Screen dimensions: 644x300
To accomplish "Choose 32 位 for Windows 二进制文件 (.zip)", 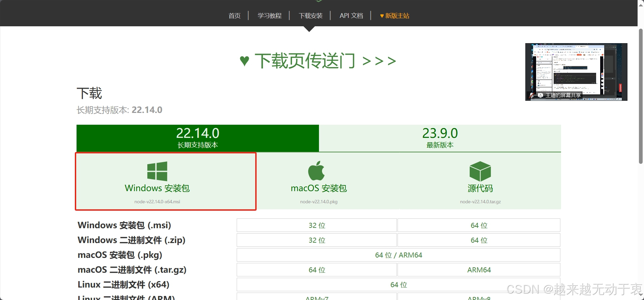I will [x=317, y=240].
